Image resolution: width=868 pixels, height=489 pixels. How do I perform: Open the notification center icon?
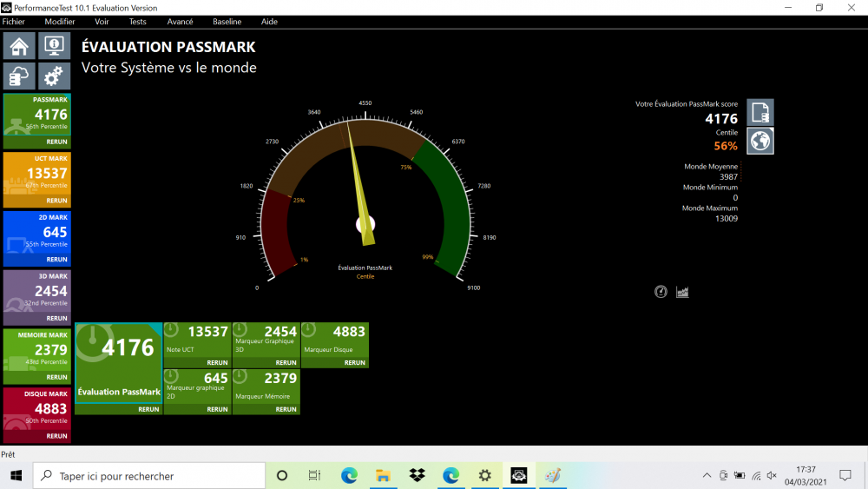point(845,476)
